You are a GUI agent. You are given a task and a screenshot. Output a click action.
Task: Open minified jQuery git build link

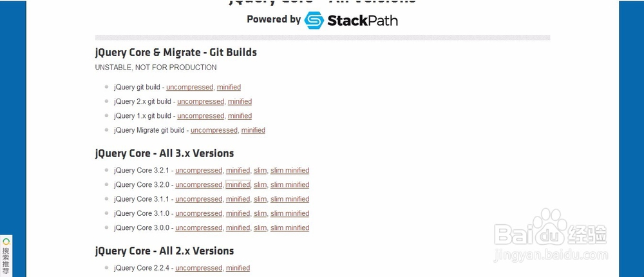point(229,87)
